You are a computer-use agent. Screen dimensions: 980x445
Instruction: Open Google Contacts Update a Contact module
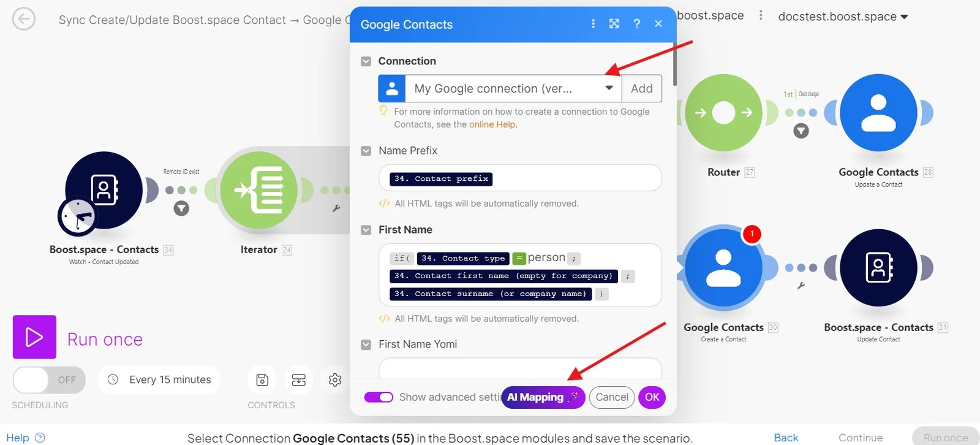[x=878, y=113]
